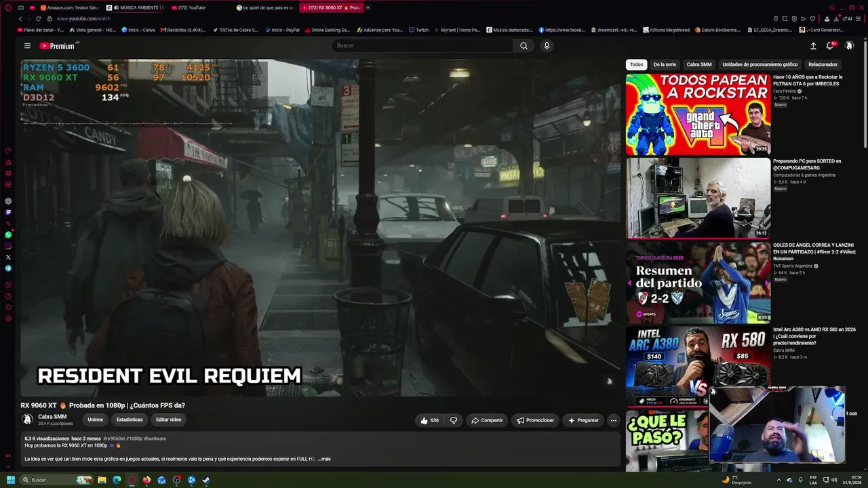Screen dimensions: 868x488
Task: Add page to bookmarks heart icon
Action: (812, 19)
